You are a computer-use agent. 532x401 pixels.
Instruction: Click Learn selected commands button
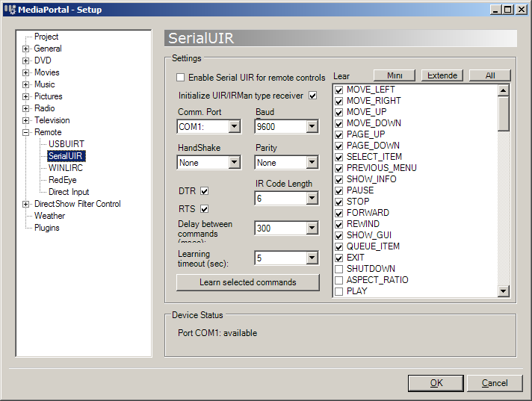[247, 282]
